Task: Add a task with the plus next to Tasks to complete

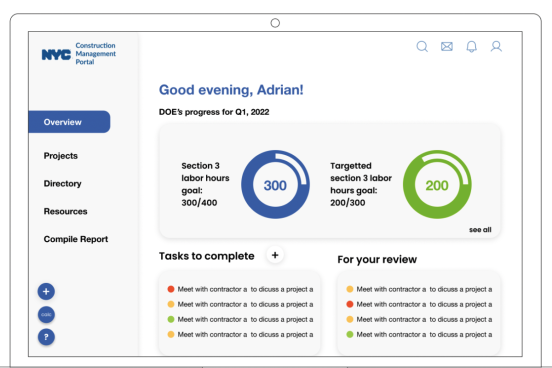Action: pyautogui.click(x=275, y=255)
